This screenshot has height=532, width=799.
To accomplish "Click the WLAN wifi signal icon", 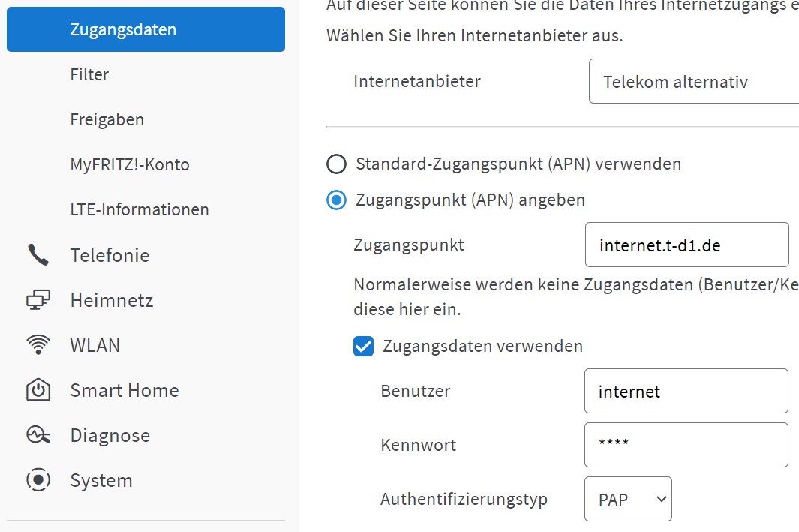I will click(x=38, y=345).
